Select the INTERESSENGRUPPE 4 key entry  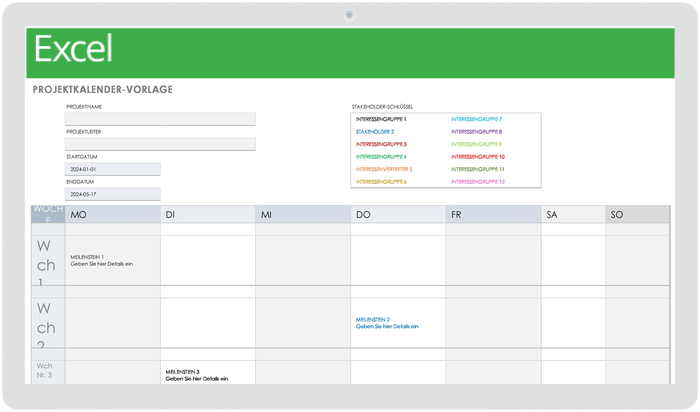coord(381,157)
